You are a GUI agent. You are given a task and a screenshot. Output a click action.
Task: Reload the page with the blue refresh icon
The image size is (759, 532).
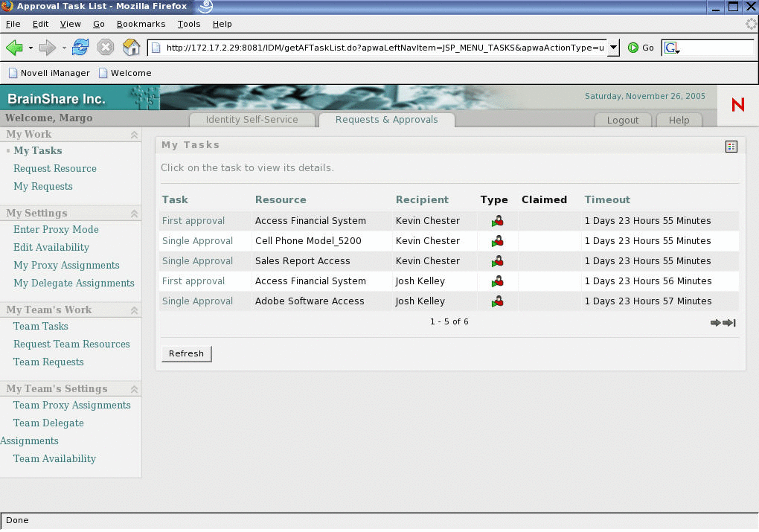[80, 48]
